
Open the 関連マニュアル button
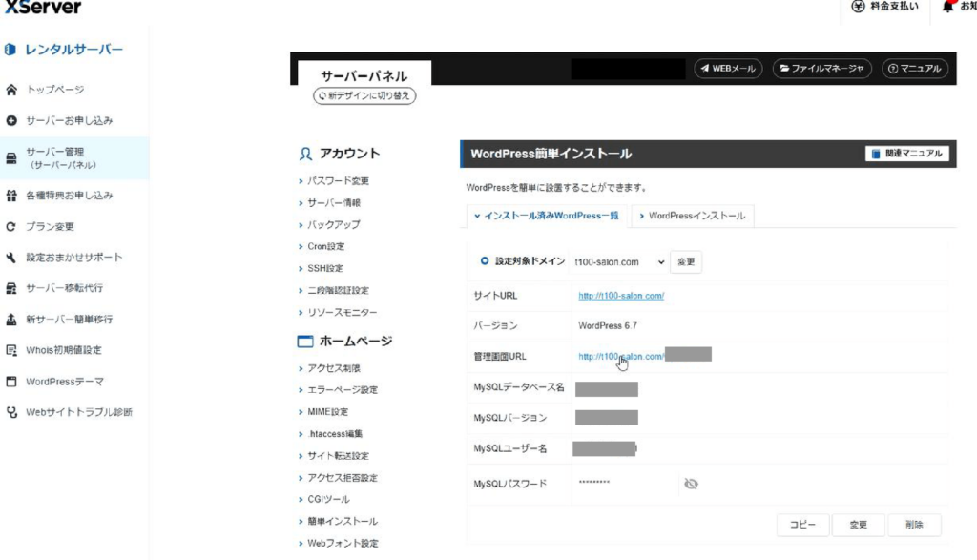(906, 154)
